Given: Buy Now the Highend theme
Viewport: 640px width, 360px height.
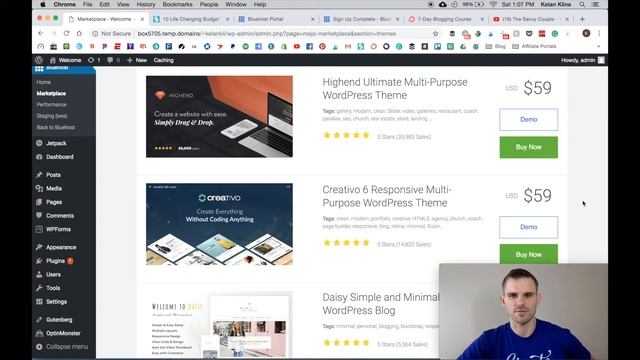Looking at the screenshot, I should tap(529, 147).
